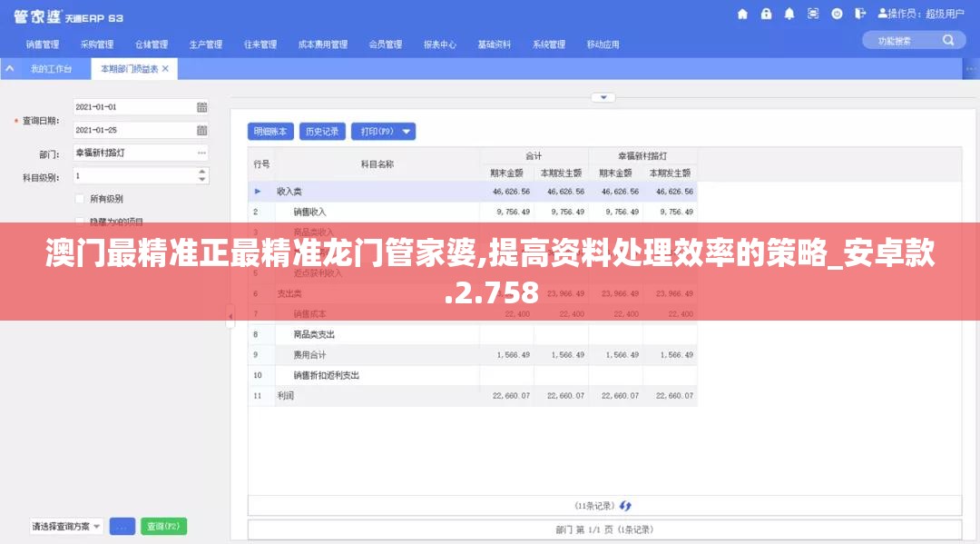The image size is (980, 544).
Task: Collapse the left query panel with the side handle
Action: point(230,316)
